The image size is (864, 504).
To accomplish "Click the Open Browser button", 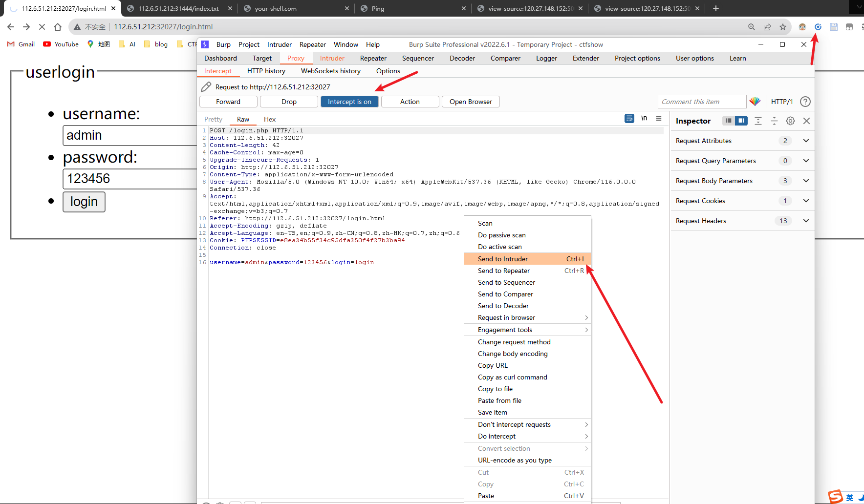I will pyautogui.click(x=471, y=102).
